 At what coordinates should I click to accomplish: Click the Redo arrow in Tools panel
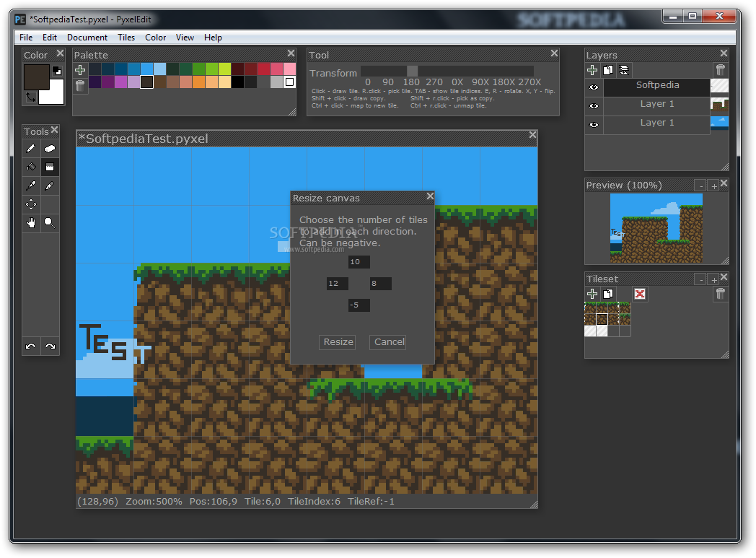[50, 346]
